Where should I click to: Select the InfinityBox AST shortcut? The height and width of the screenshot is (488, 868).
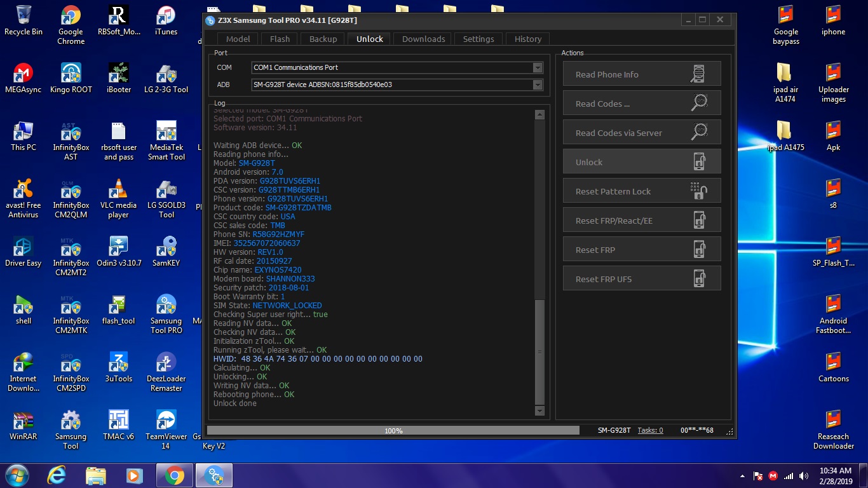point(71,141)
